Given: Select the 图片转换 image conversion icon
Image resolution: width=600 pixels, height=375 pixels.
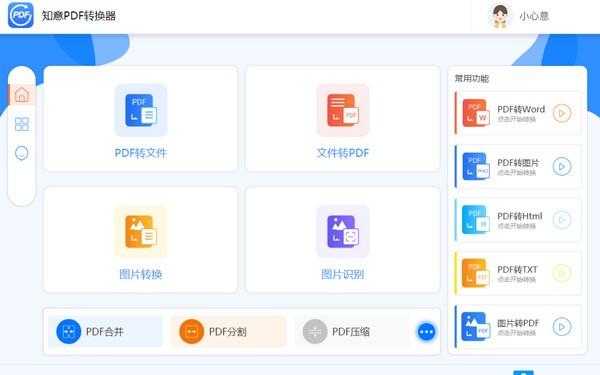Looking at the screenshot, I should 141,232.
